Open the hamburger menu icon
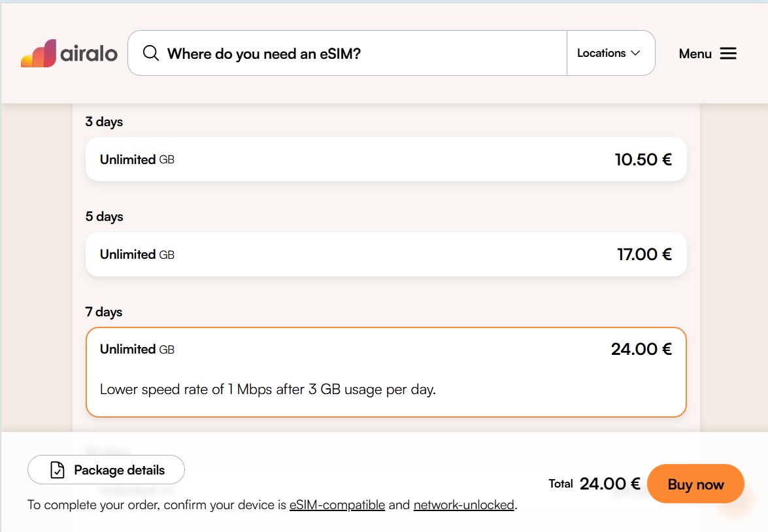Viewport: 768px width, 532px height. click(x=728, y=54)
